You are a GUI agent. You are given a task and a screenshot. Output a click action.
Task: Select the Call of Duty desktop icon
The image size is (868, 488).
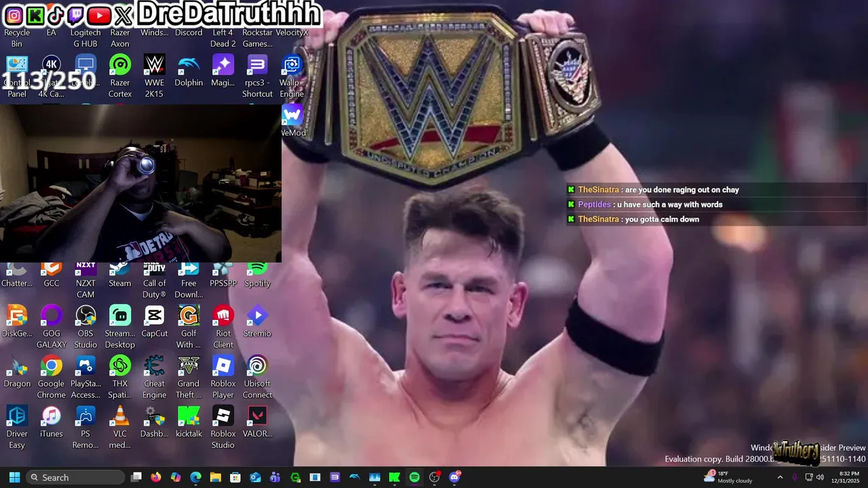155,279
